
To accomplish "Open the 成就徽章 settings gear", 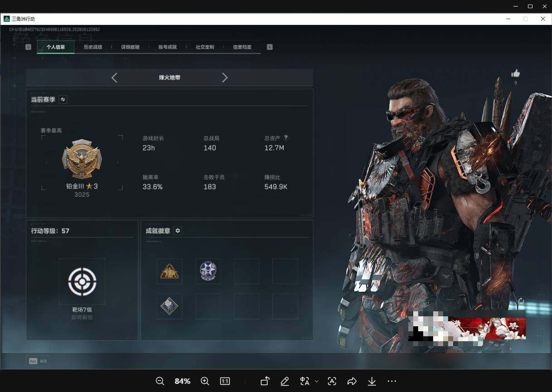I will tap(178, 231).
